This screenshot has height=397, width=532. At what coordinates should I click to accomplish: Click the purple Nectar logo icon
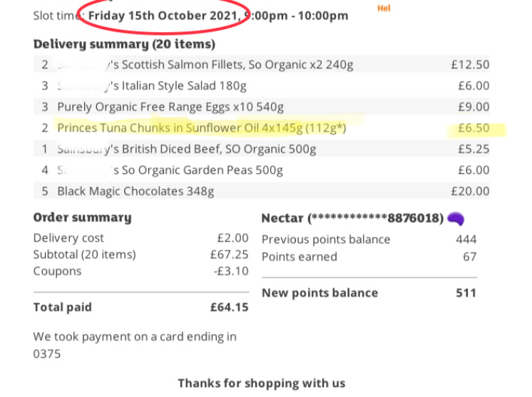point(457,218)
